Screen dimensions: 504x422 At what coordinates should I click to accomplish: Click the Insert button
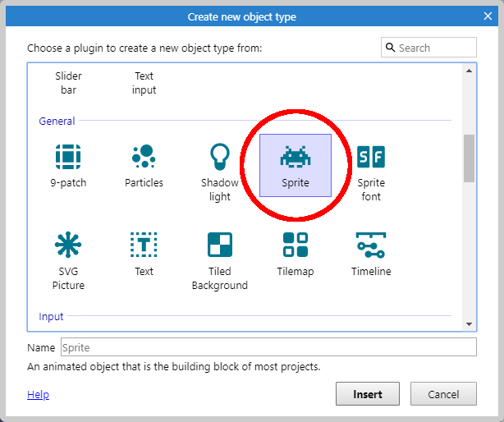tap(367, 394)
